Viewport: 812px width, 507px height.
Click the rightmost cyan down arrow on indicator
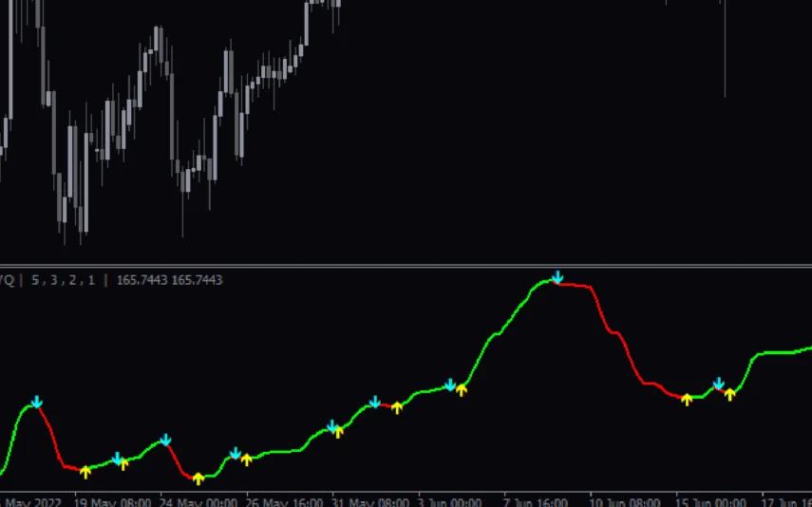pos(719,384)
